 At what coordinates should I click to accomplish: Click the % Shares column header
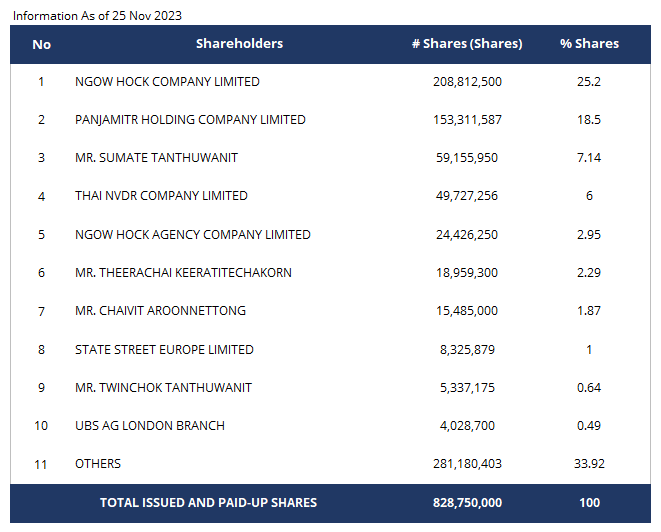(x=589, y=44)
